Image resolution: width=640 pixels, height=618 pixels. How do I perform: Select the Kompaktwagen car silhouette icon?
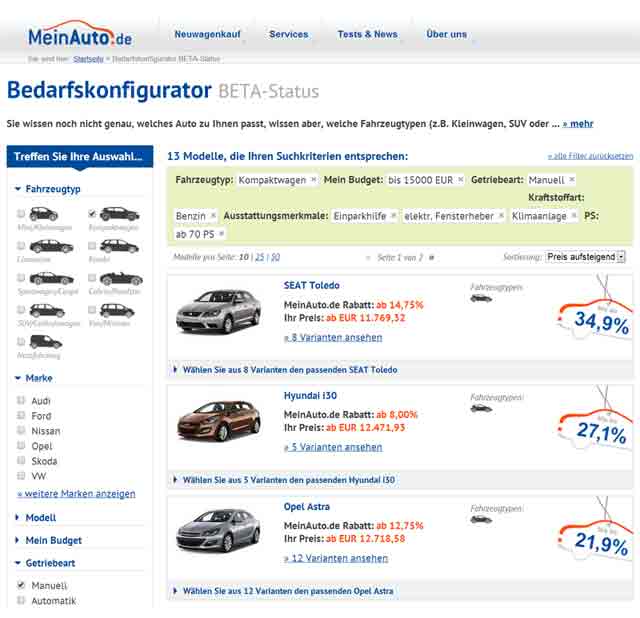point(120,213)
